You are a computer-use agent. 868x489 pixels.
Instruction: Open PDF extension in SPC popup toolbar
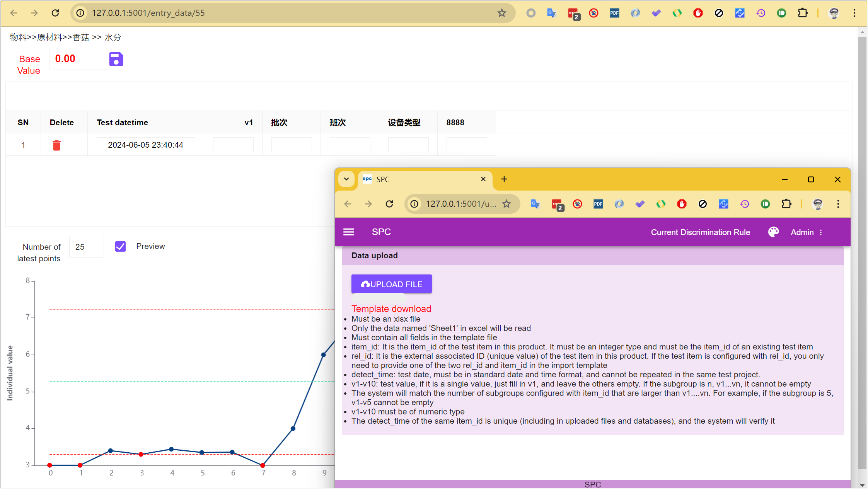(598, 204)
